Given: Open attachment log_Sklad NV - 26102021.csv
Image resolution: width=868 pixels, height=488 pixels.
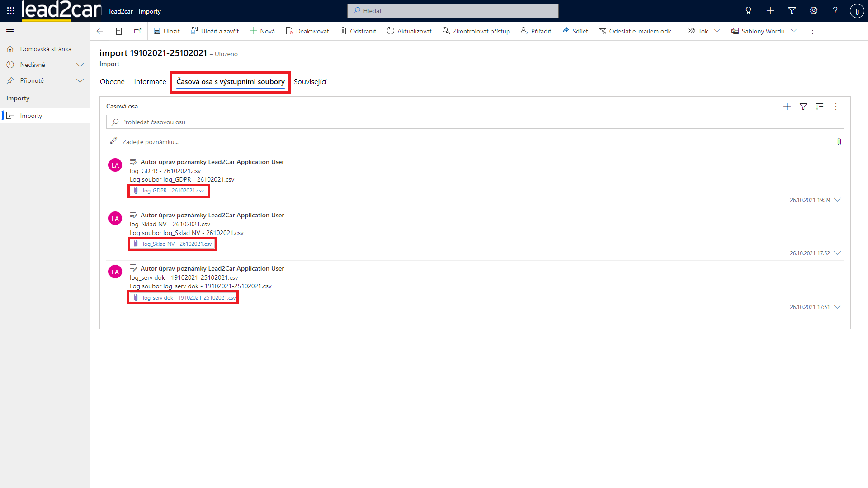Looking at the screenshot, I should (177, 244).
